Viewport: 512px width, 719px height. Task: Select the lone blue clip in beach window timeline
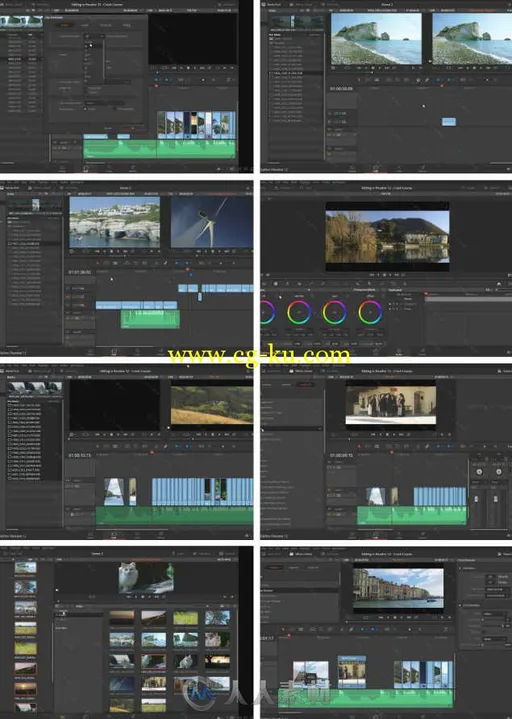[x=449, y=122]
